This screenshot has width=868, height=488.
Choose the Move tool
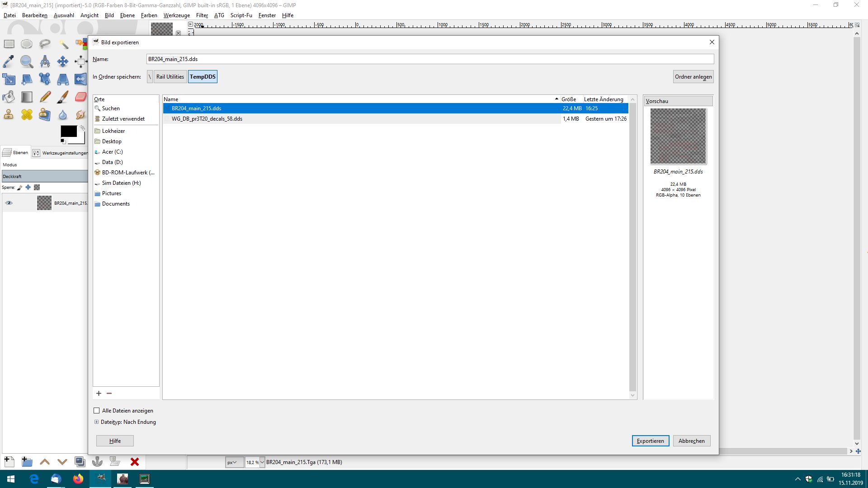coord(62,61)
